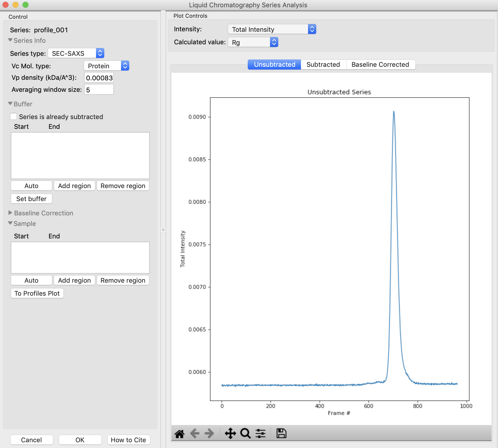Click the green maximize window button
Image resolution: width=498 pixels, height=448 pixels.
pos(25,5)
